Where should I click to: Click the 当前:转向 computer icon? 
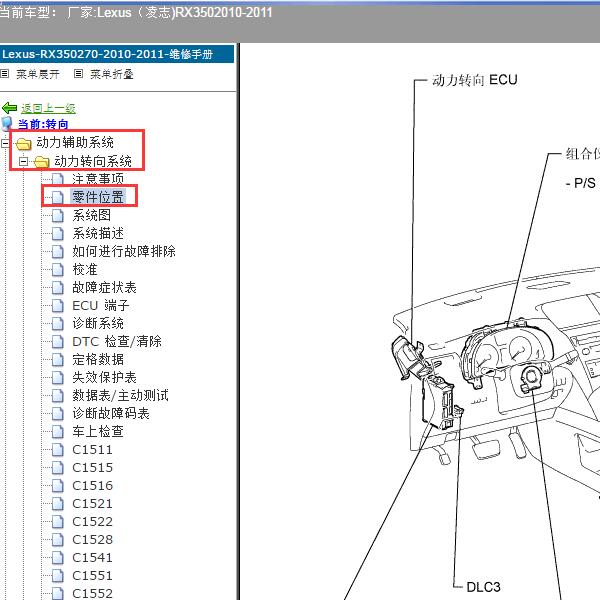7,124
